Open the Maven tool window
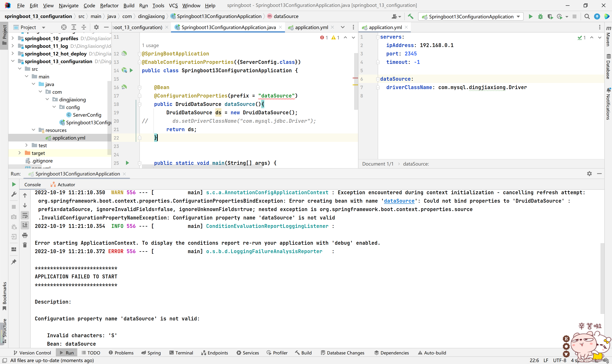This screenshot has width=612, height=364. (608, 36)
